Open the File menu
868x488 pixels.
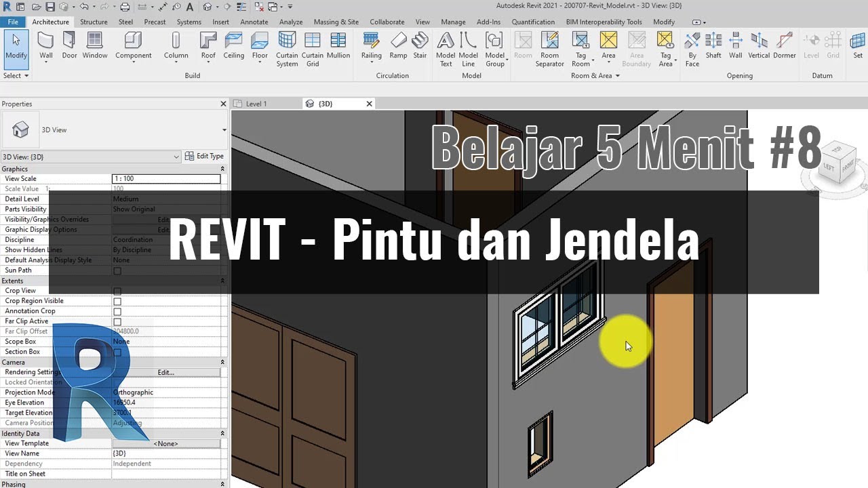[x=13, y=22]
